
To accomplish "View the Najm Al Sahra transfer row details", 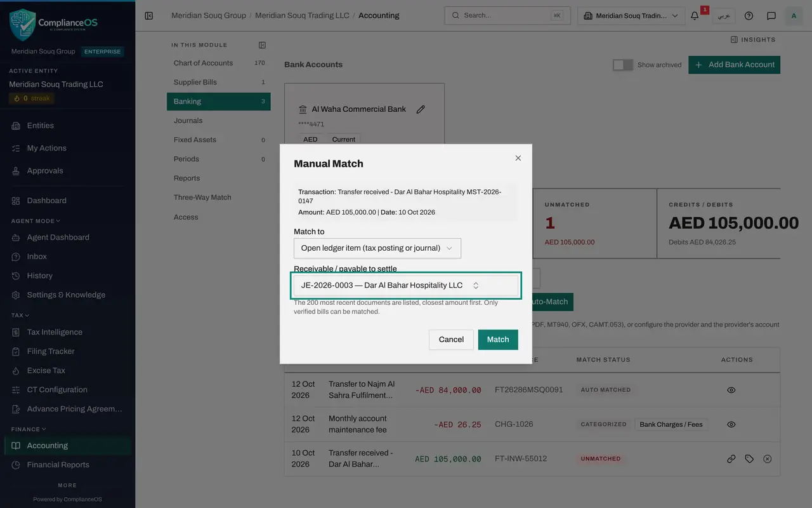I will (x=731, y=390).
